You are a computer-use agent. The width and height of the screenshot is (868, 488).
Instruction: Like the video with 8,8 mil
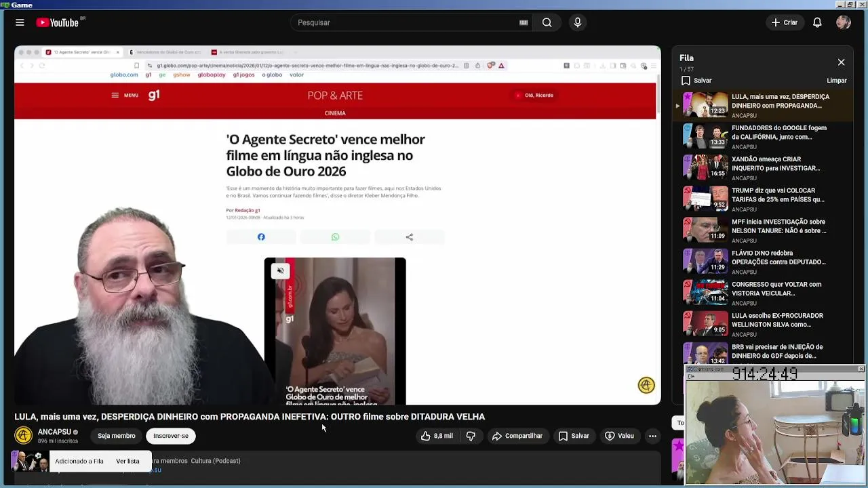437,436
